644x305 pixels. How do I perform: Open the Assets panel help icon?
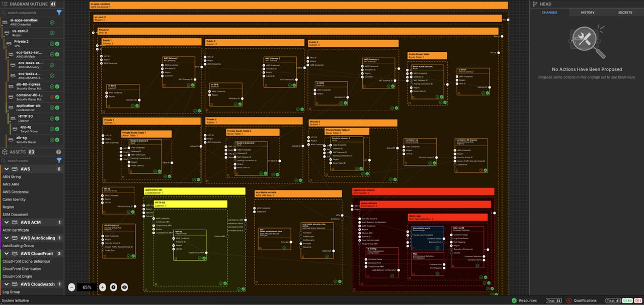click(x=58, y=152)
